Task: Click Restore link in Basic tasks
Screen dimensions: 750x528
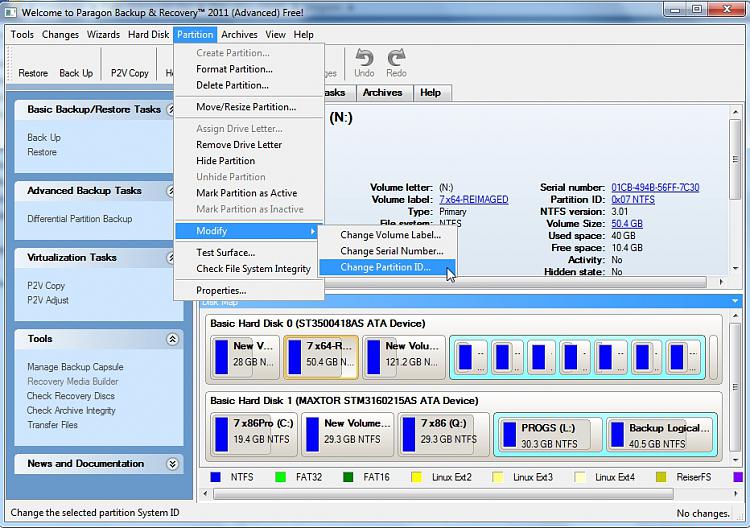Action: pyautogui.click(x=42, y=152)
